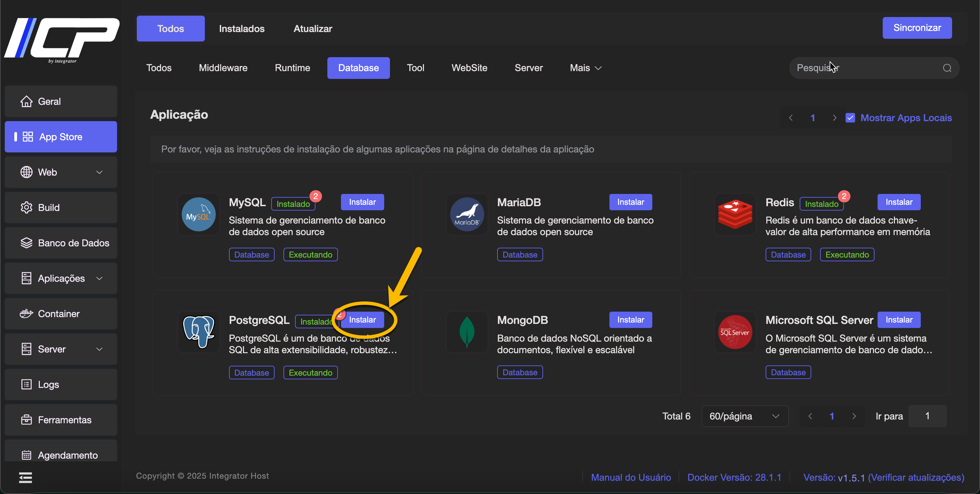Open Container via whale icon in sidebar
This screenshot has height=494, width=980.
[x=26, y=314]
